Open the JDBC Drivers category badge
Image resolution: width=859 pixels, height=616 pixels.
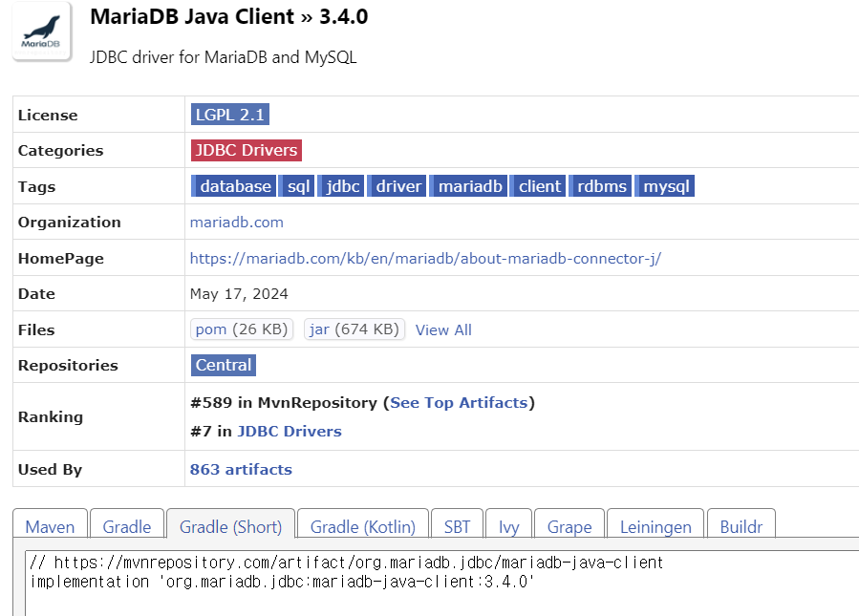246,150
